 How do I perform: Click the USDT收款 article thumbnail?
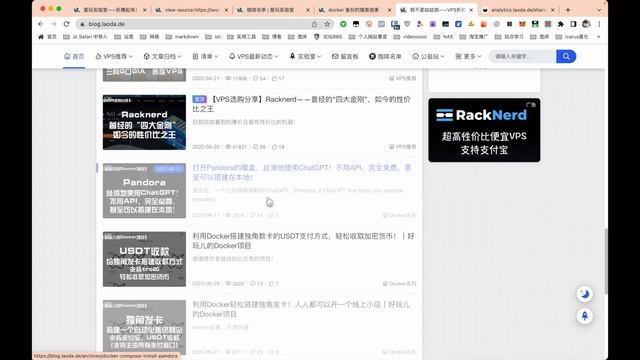[x=144, y=259]
